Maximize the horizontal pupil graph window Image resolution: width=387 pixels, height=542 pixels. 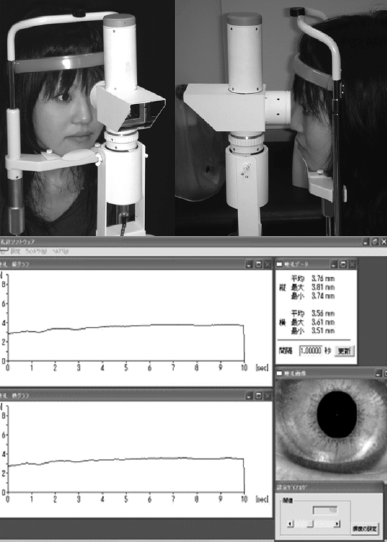[258, 396]
